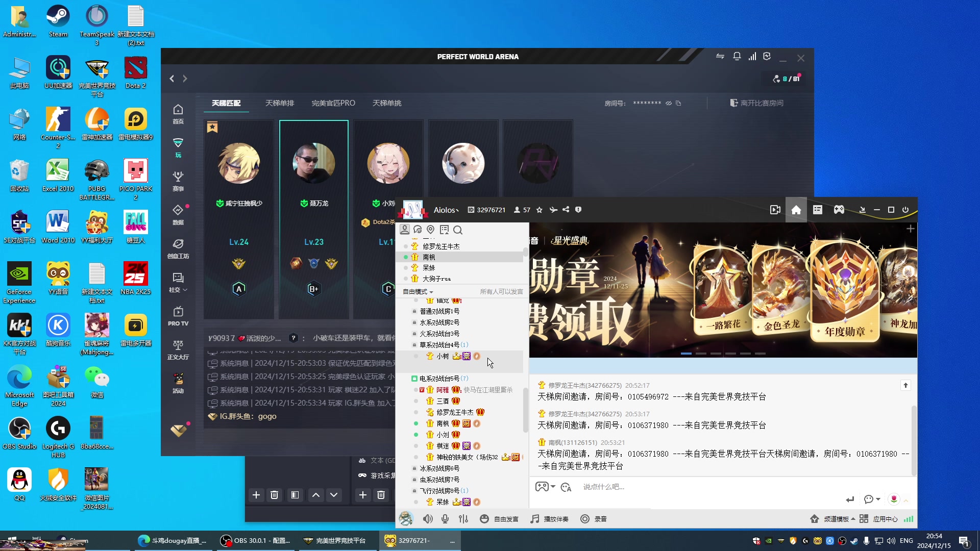Open the 正义大厅 icon in Arena sidebar
Screen dimensions: 980x551
[178, 349]
